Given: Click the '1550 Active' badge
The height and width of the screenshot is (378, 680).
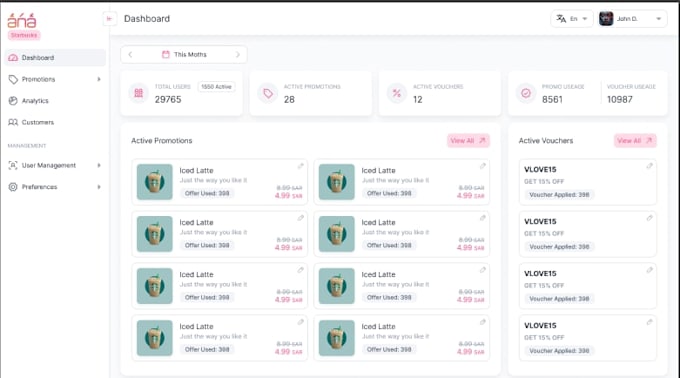Looking at the screenshot, I should click(x=216, y=87).
